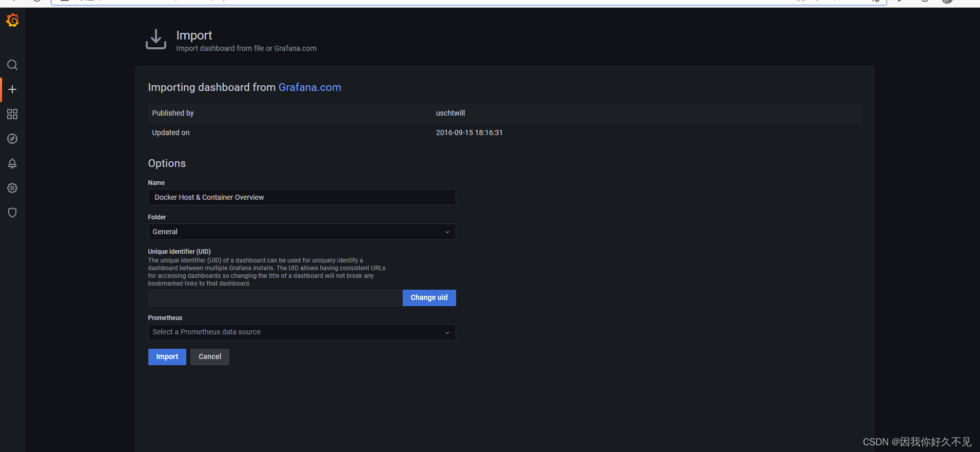Image resolution: width=980 pixels, height=452 pixels.
Task: Follow the Grafana.com link
Action: (309, 87)
